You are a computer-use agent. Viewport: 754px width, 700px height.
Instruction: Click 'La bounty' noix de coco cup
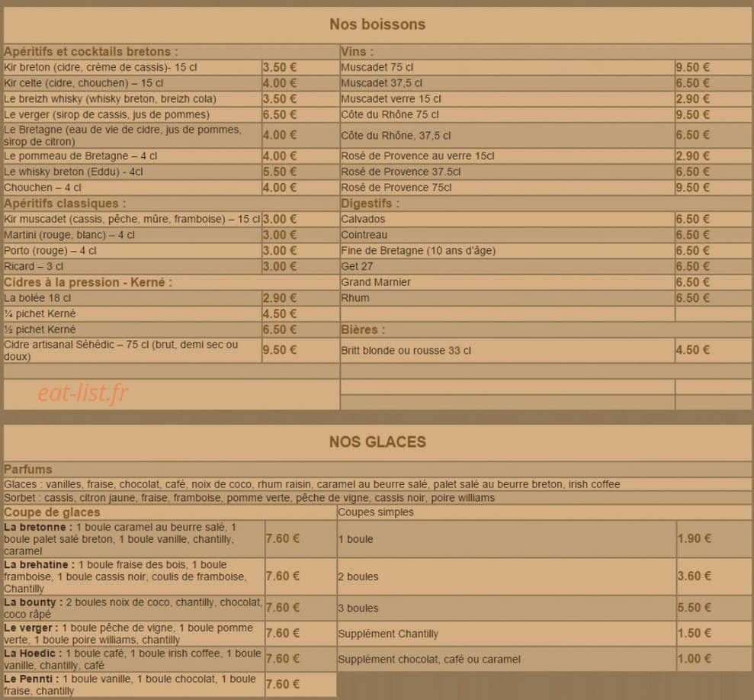[x=133, y=608]
